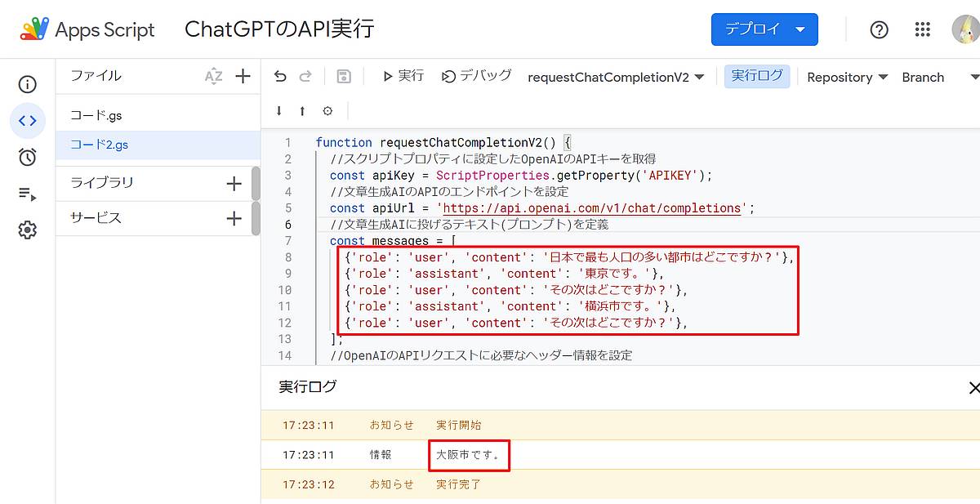The height and width of the screenshot is (504, 980).
Task: Undo with the undo arrow icon
Action: (x=280, y=77)
